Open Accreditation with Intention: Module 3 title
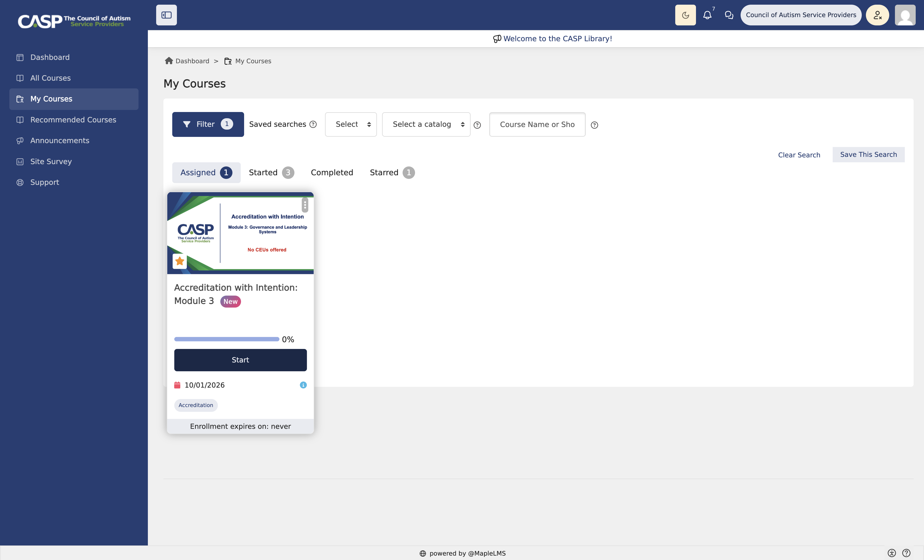 pos(236,294)
